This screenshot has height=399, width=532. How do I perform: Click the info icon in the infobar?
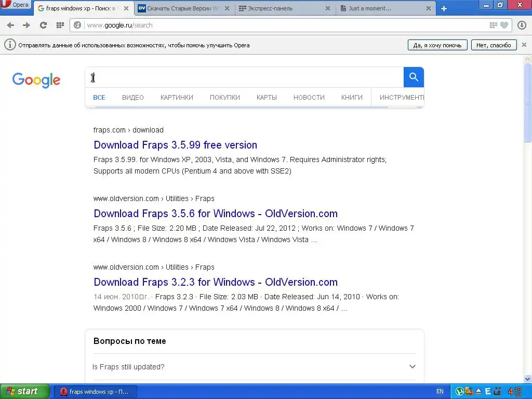coord(10,45)
